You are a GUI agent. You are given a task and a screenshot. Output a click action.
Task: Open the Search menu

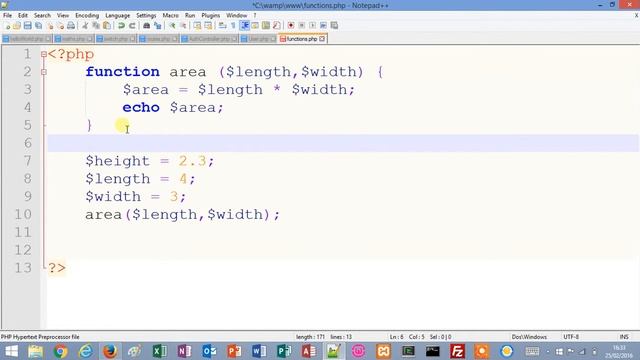(x=42, y=16)
